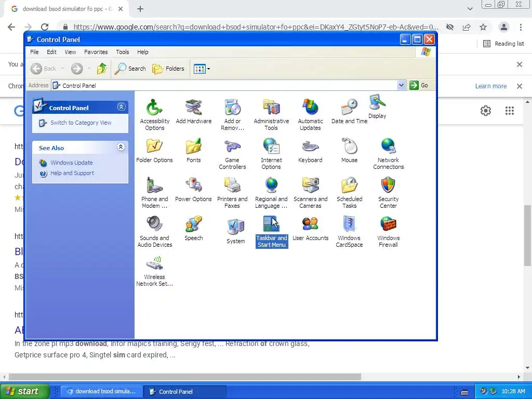532x399 pixels.
Task: Open the Forward button history dropdown arrow
Action: (x=89, y=69)
